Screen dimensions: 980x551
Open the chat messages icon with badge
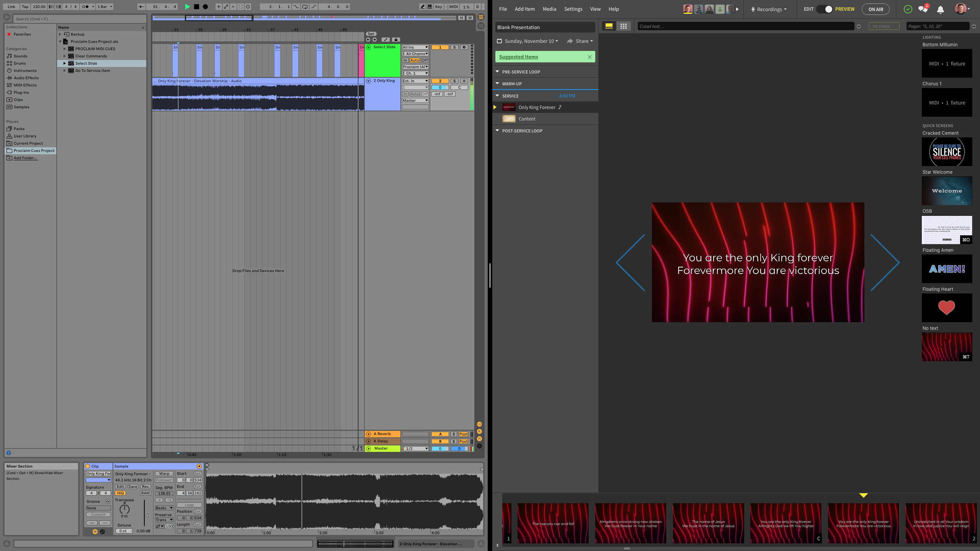pyautogui.click(x=923, y=9)
